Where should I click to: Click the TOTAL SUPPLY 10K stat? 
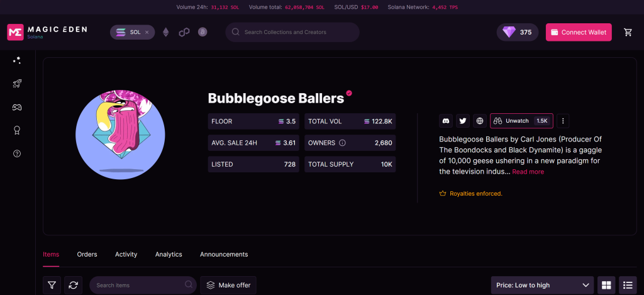point(350,164)
